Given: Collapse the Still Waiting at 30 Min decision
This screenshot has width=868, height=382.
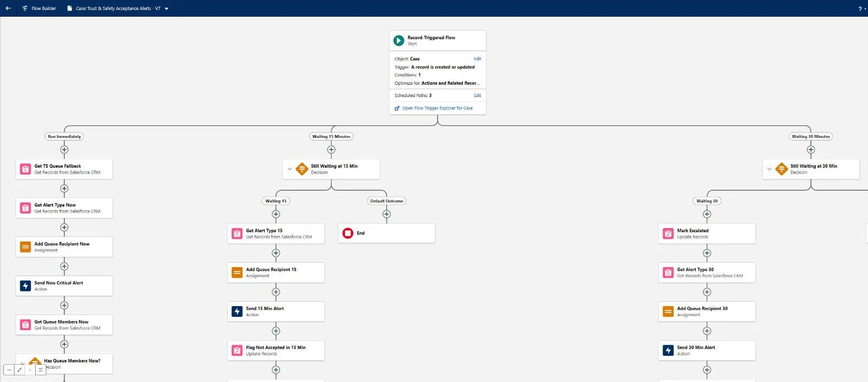Looking at the screenshot, I should [x=769, y=169].
